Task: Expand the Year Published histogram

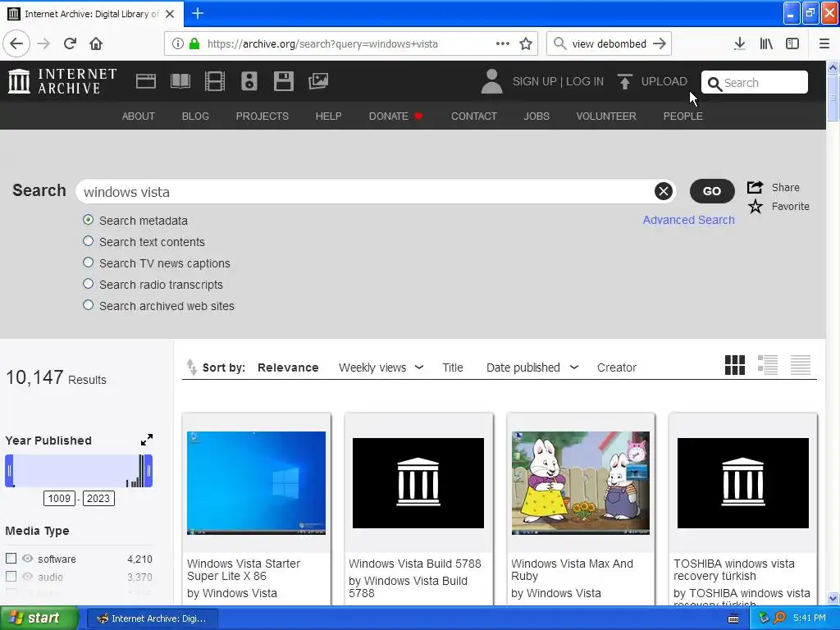Action: tap(146, 440)
